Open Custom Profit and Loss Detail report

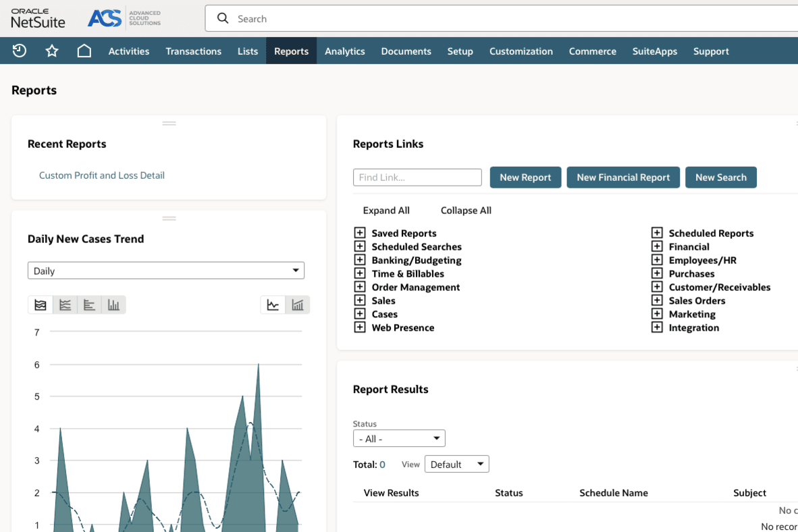pyautogui.click(x=102, y=175)
